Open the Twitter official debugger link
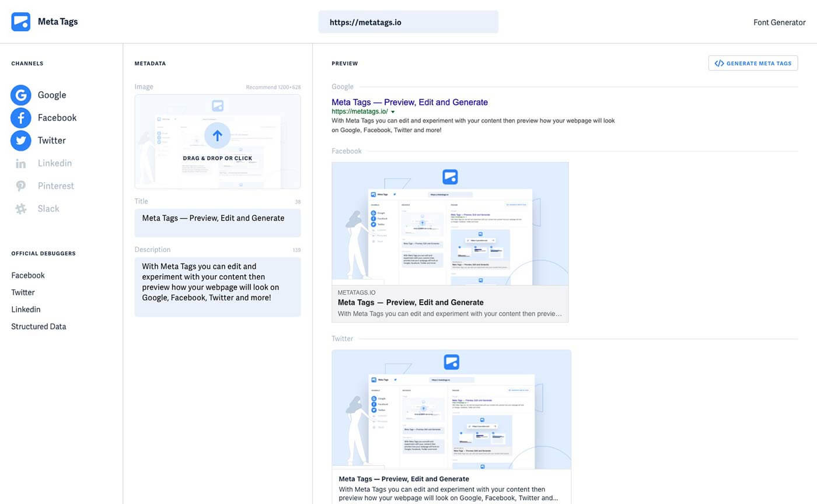Screen dimensions: 817x504 click(23, 292)
